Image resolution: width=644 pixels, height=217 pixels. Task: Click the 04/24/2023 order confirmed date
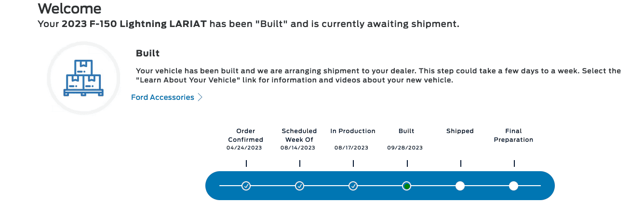(x=244, y=148)
